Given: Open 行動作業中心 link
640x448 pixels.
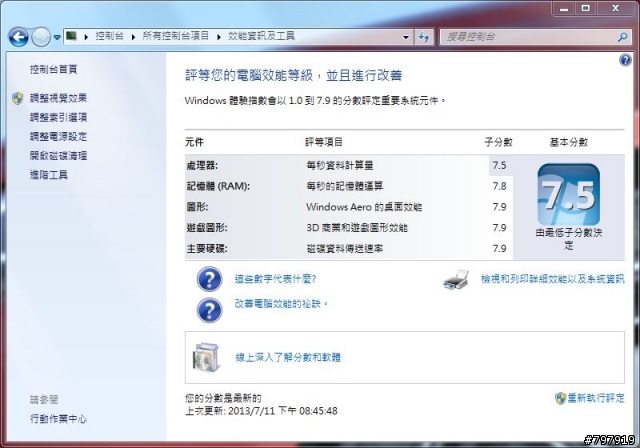Looking at the screenshot, I should coord(58,419).
